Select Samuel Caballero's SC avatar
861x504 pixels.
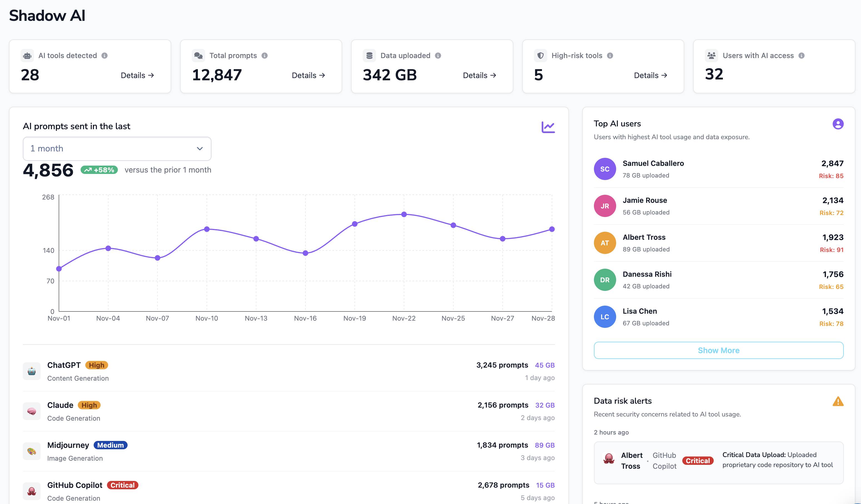coord(605,169)
